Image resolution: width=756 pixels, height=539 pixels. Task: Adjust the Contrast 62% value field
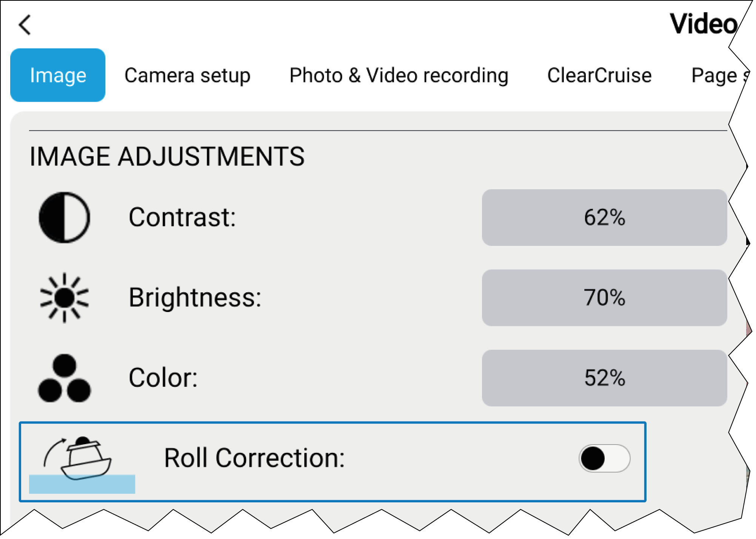(604, 218)
